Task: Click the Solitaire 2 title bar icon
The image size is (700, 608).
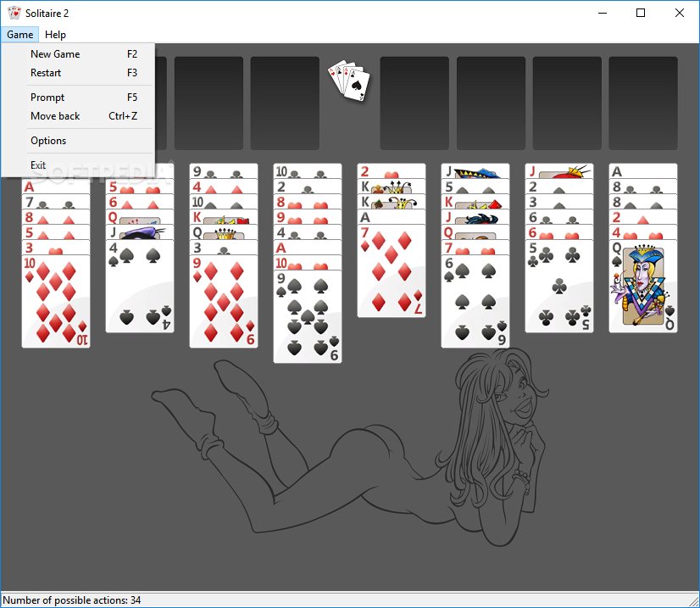Action: 14,13
